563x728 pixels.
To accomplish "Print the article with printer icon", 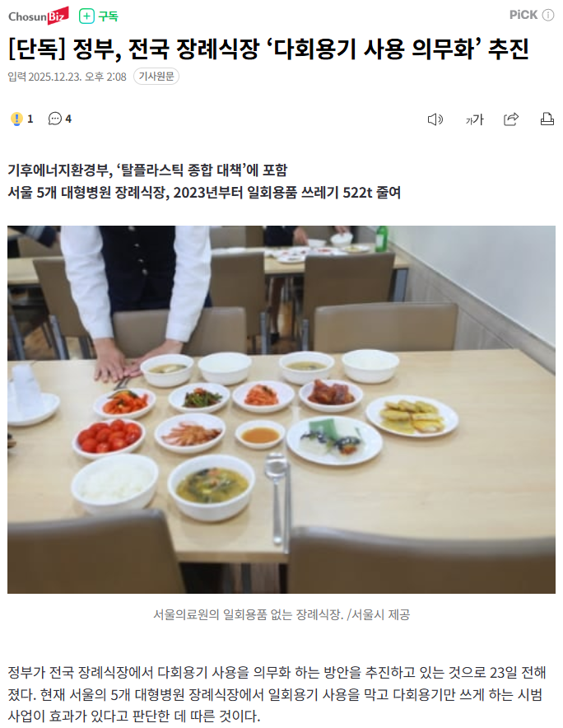I will click(x=547, y=119).
